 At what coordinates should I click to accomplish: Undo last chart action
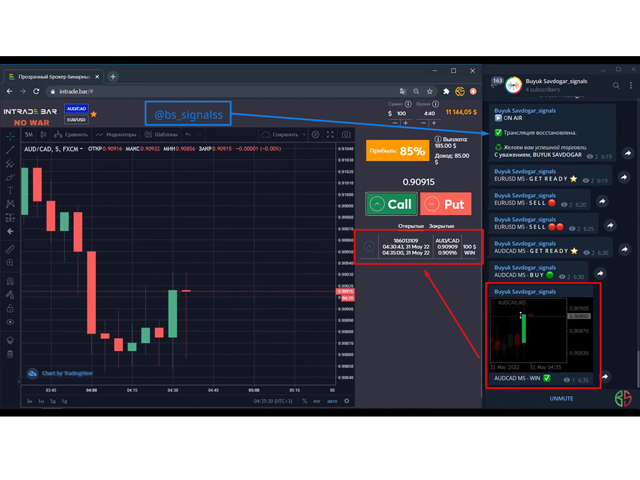pyautogui.click(x=188, y=134)
